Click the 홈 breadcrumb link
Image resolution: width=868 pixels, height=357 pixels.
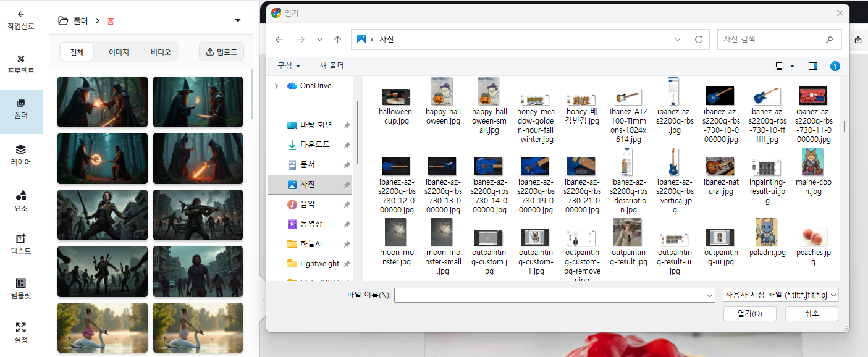111,21
